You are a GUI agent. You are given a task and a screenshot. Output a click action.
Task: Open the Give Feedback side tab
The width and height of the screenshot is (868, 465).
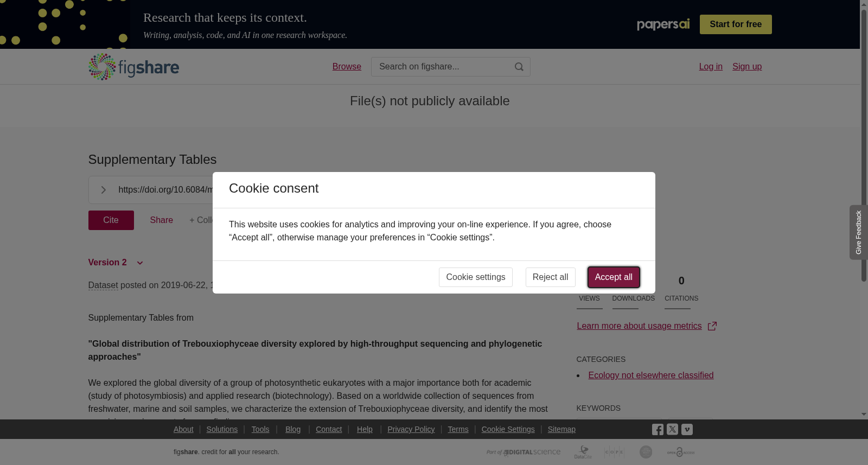[859, 232]
